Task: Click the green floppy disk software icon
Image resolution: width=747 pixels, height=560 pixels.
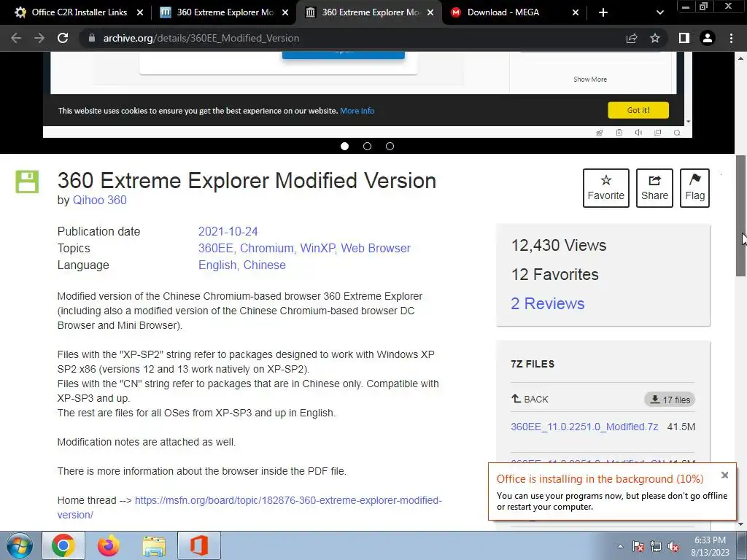Action: click(x=27, y=182)
